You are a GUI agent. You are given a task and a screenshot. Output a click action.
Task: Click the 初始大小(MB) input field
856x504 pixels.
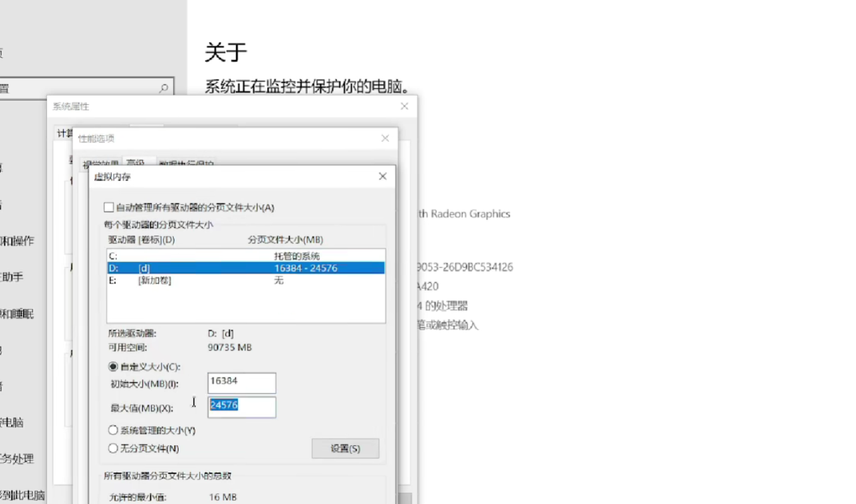point(241,383)
